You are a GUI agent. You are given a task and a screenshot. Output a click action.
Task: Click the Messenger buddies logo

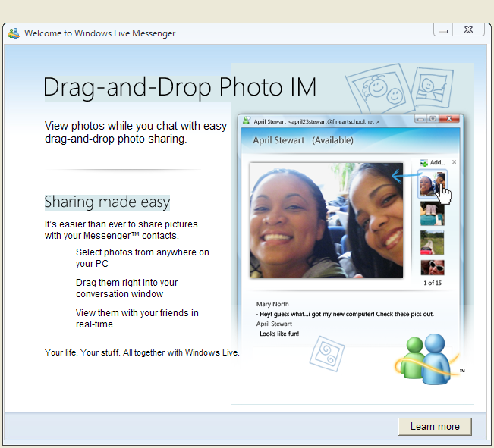click(426, 357)
